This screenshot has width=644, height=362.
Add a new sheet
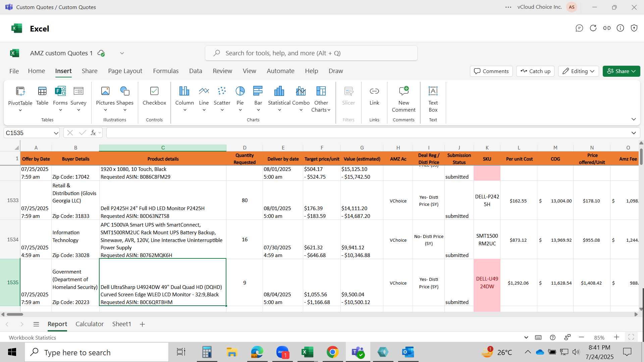[142, 324]
